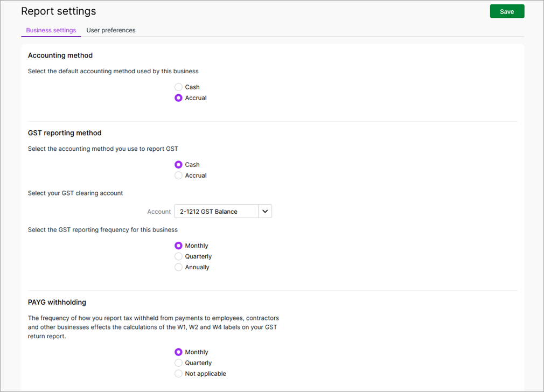Set GST reporting frequency to Monthly
This screenshot has width=544, height=392.
[x=178, y=246]
